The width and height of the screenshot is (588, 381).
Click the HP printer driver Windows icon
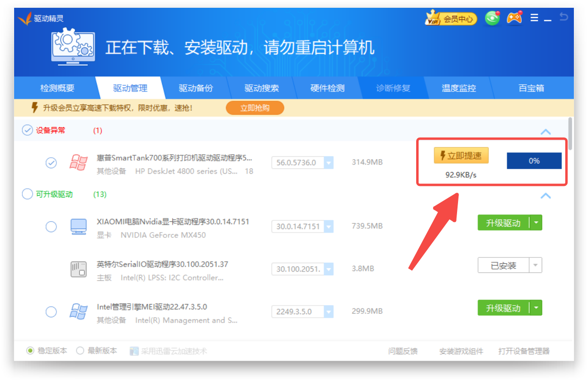coord(78,162)
